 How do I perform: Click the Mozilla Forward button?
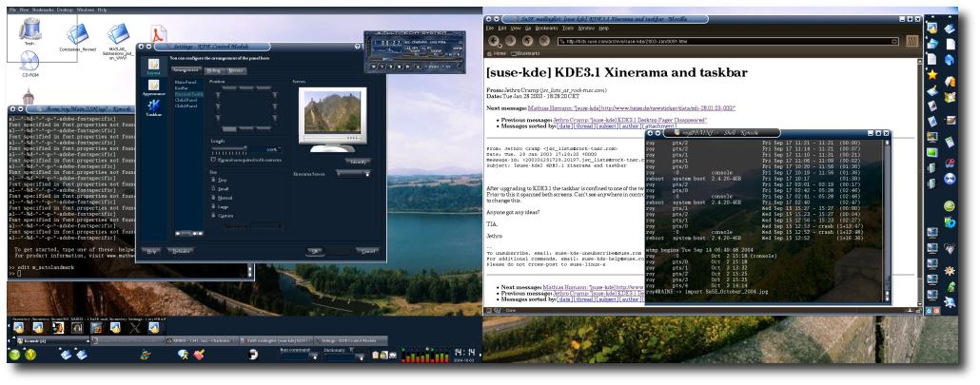click(x=511, y=41)
